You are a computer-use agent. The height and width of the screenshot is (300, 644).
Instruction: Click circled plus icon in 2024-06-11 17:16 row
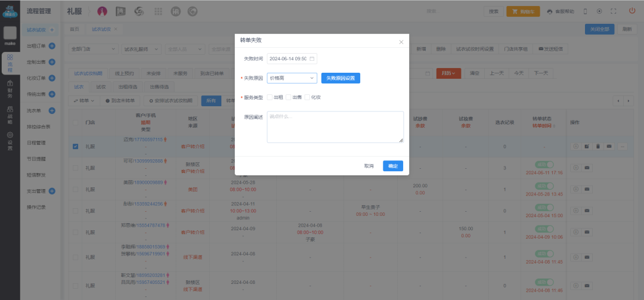click(575, 168)
